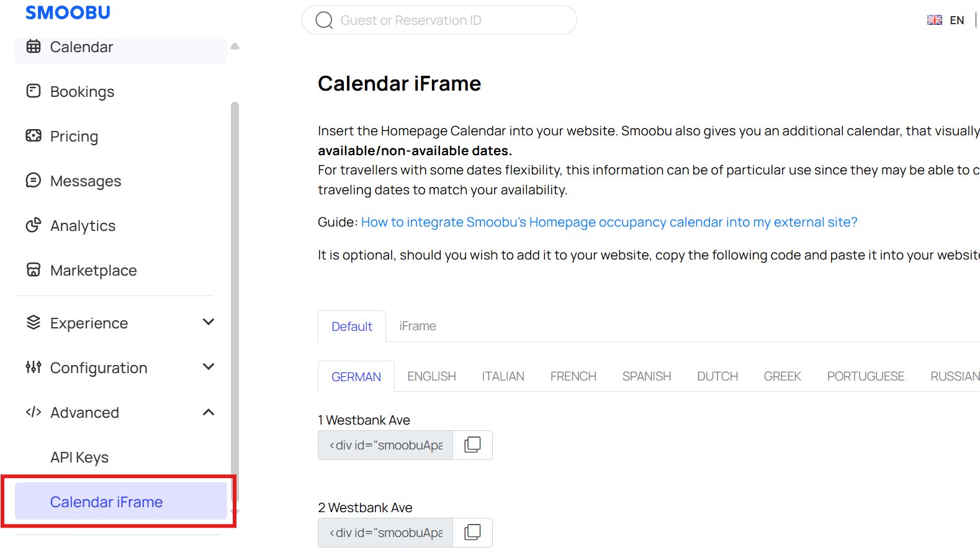This screenshot has height=555, width=980.
Task: Open the EN language selector
Action: (946, 20)
